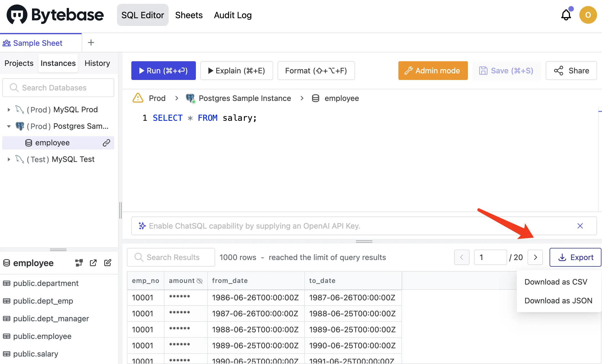
Task: Collapse the Postgres Sample instance
Action: click(x=9, y=126)
